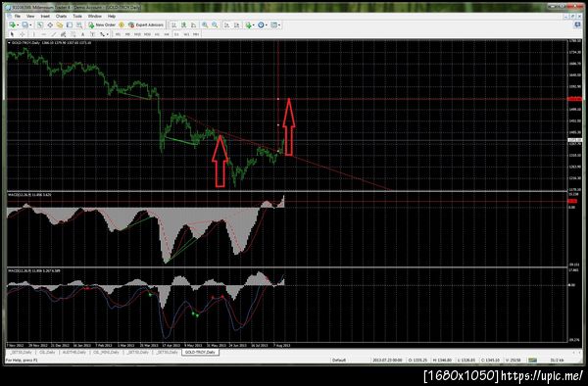This screenshot has height=386, width=588.
Task: Select the GOLD-TROY,Daily chart tab
Action: [200, 353]
